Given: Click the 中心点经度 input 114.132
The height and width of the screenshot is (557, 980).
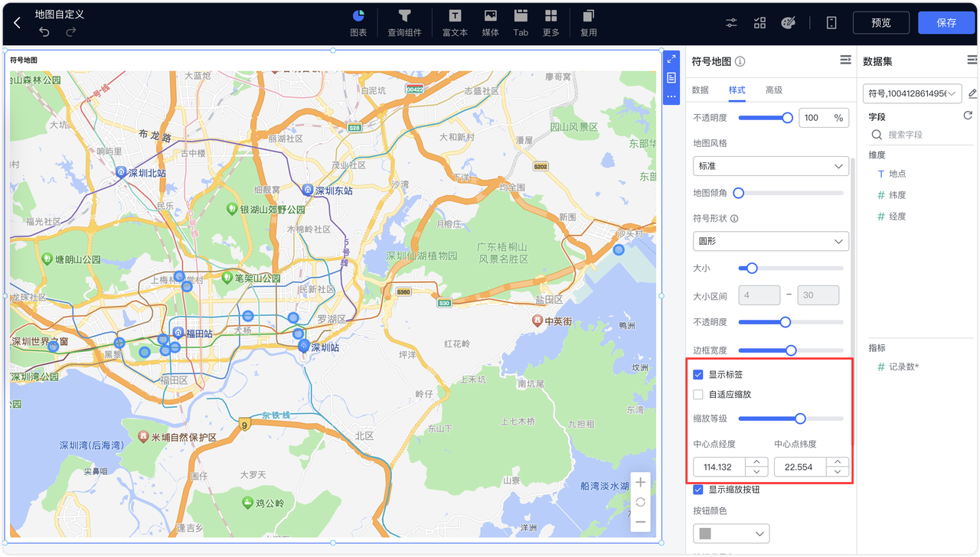Looking at the screenshot, I should (718, 467).
